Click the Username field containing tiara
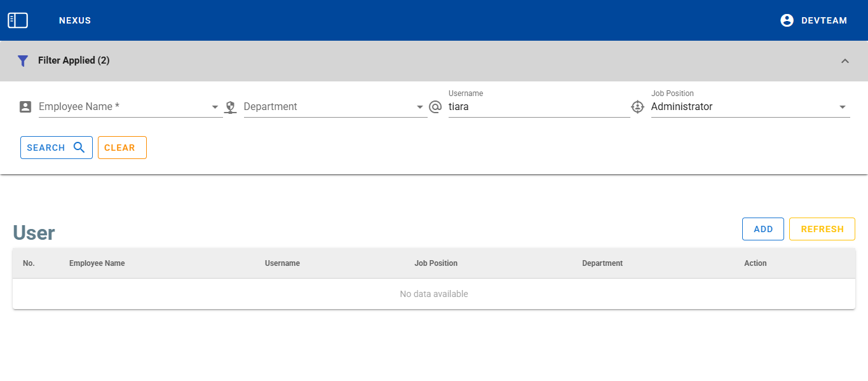Screen dimensions: 868x381 click(x=537, y=107)
